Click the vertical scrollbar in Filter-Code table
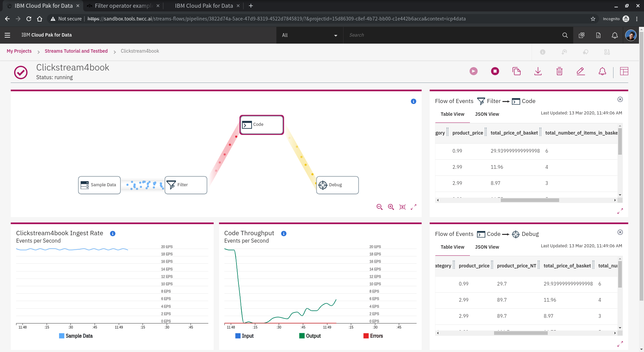Image resolution: width=644 pixels, height=352 pixels. point(620,141)
